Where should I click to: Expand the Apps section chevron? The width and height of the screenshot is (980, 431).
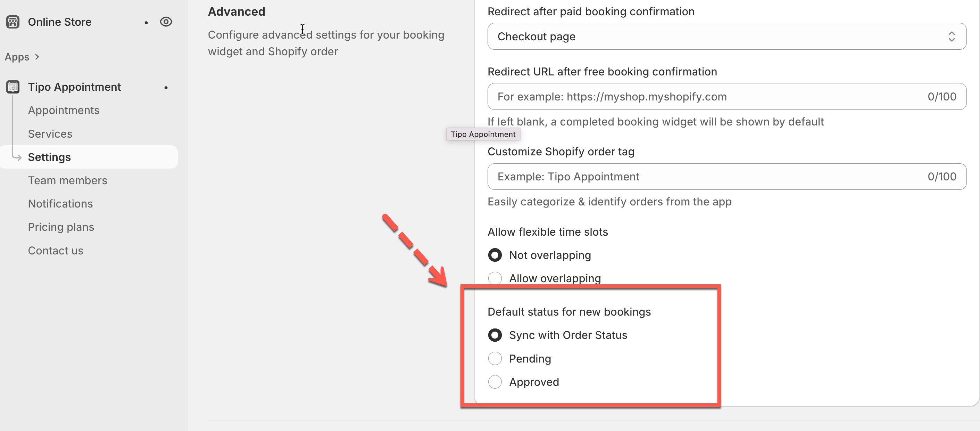[x=37, y=57]
